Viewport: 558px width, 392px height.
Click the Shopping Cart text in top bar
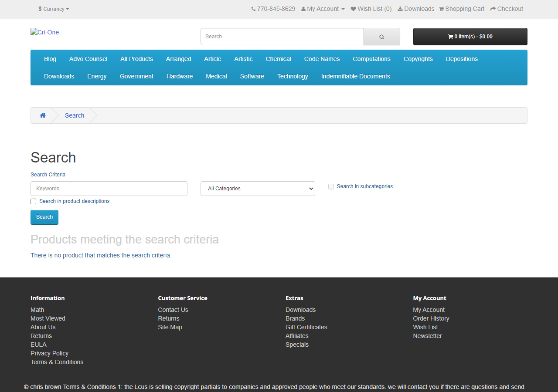click(465, 9)
